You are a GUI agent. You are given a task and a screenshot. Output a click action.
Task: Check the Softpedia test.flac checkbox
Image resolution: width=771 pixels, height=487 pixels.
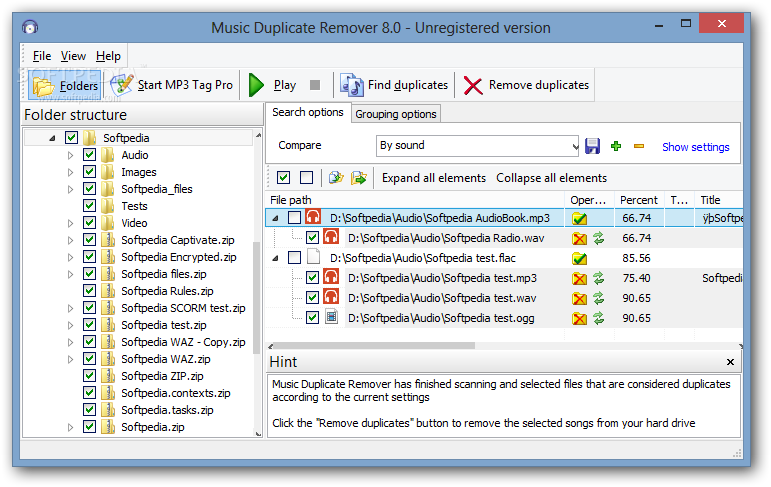(294, 257)
